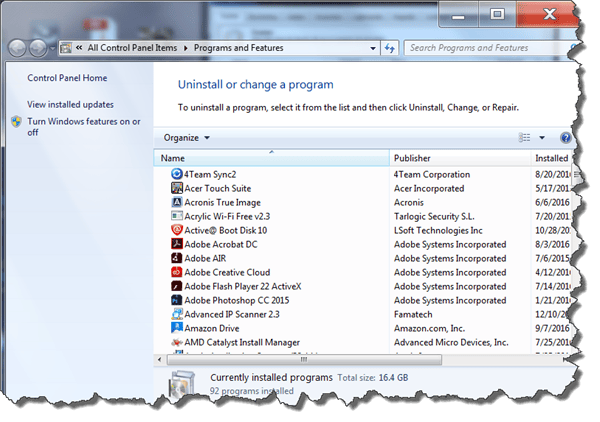Expand the view options dropdown arrow
Image resolution: width=600 pixels, height=422 pixels.
pos(542,138)
